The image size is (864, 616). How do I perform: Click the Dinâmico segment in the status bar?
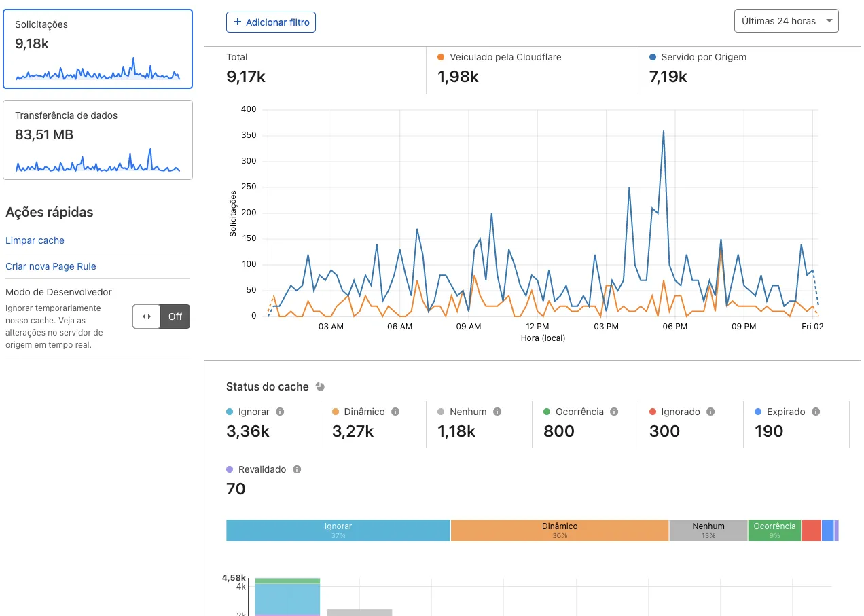click(560, 530)
